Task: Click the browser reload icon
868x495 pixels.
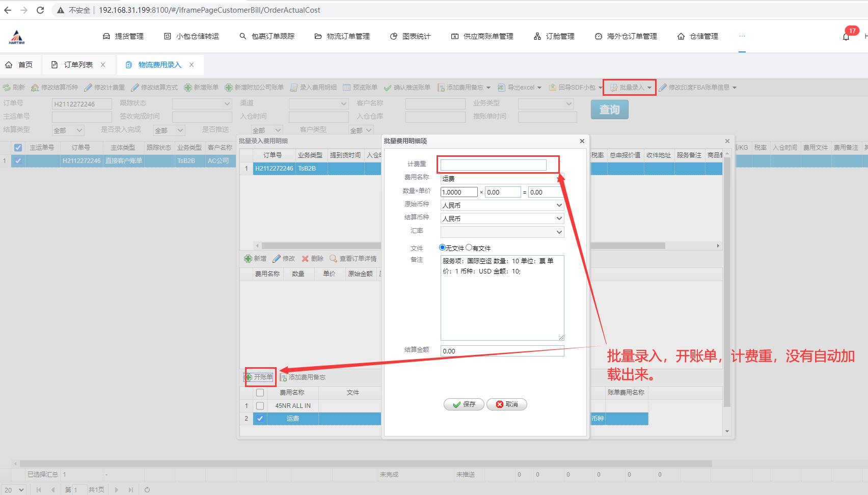Action: click(40, 10)
